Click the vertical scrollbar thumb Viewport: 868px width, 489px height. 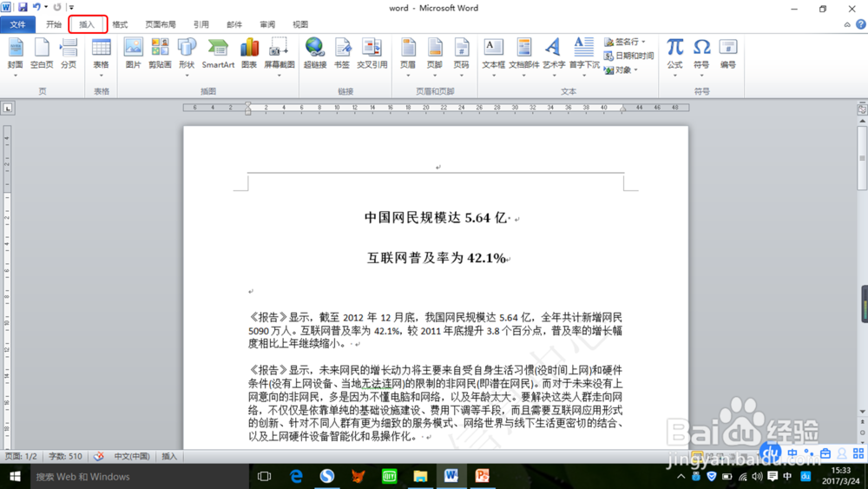point(862,158)
